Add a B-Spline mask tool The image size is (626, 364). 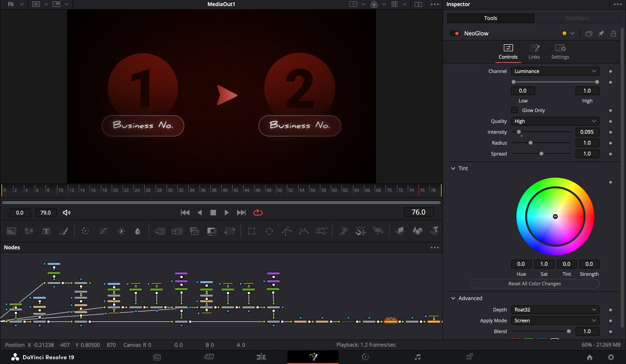(304, 230)
